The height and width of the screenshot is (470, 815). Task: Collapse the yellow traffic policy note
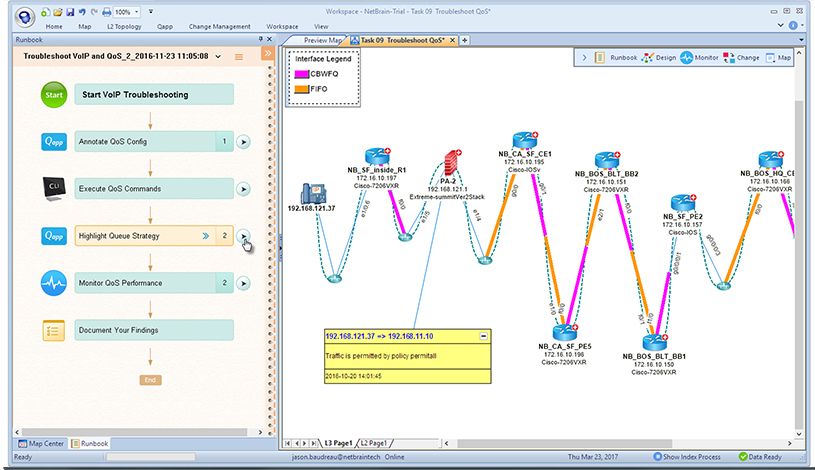(483, 336)
